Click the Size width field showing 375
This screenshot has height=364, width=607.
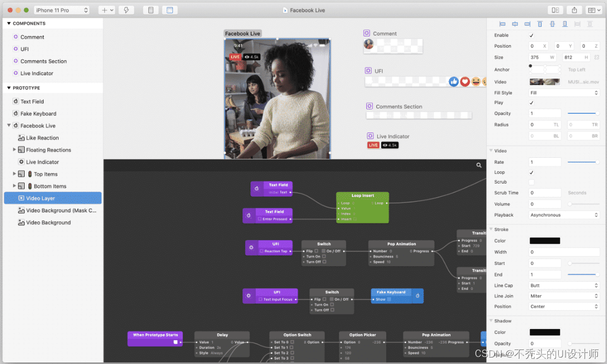click(x=542, y=57)
